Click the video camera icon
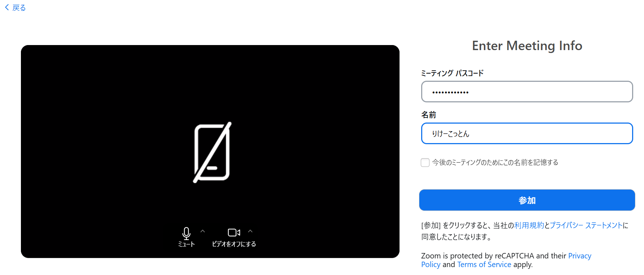Screen dimensions: 644x275 [234, 232]
